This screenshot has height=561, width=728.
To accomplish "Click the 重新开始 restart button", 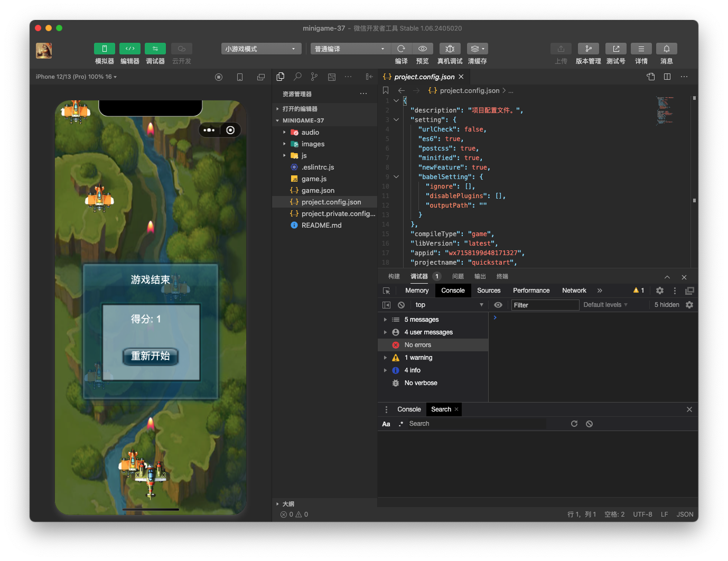I will click(x=150, y=356).
